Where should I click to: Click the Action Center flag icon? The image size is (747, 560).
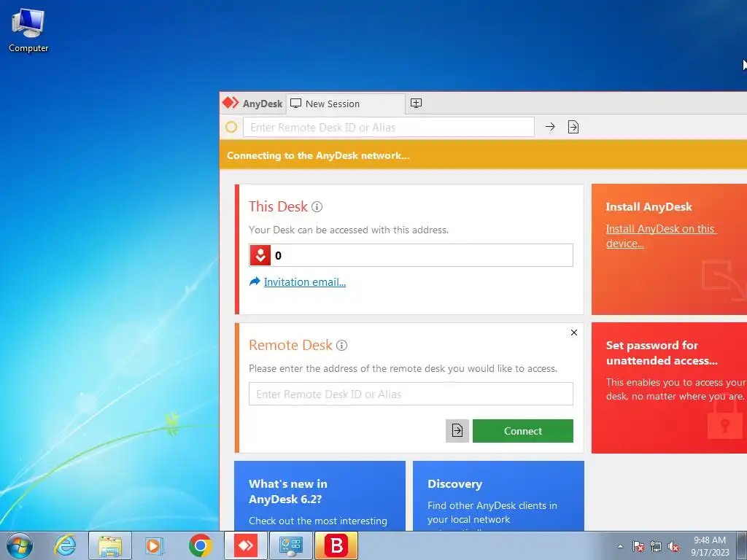(638, 546)
